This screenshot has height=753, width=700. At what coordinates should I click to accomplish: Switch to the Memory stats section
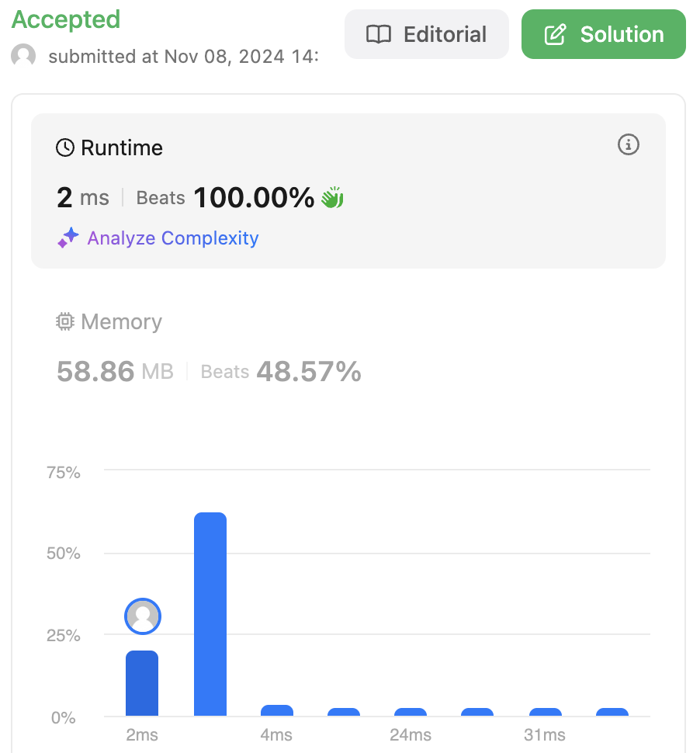coord(121,322)
